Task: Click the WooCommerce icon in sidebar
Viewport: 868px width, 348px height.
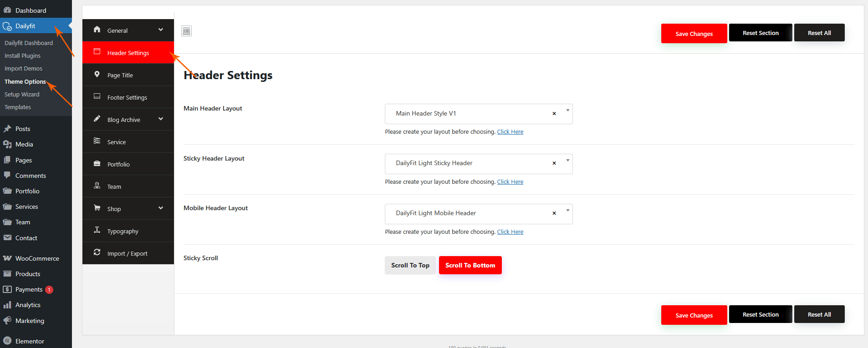Action: tap(7, 258)
